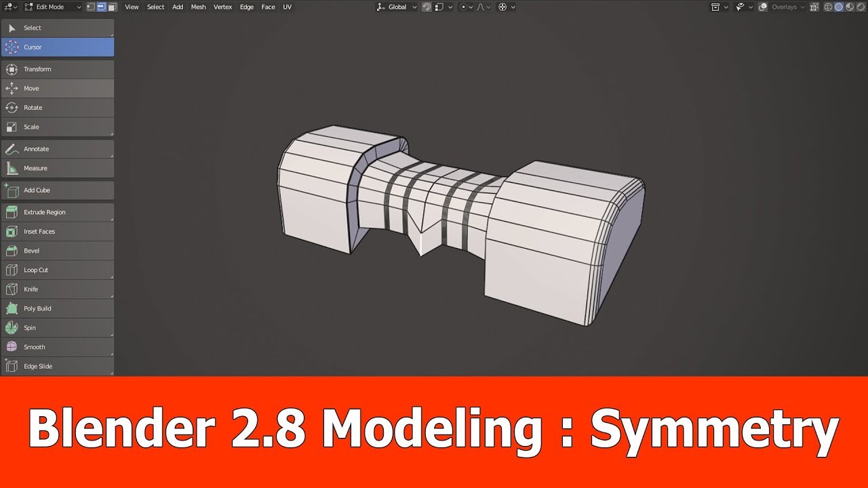Expand the Overlays options arrow
This screenshot has height=488, width=868.
tap(803, 7)
